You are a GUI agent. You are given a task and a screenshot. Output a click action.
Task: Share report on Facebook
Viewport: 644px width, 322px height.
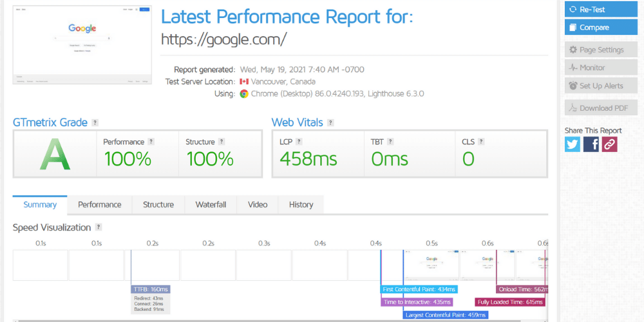pyautogui.click(x=591, y=144)
